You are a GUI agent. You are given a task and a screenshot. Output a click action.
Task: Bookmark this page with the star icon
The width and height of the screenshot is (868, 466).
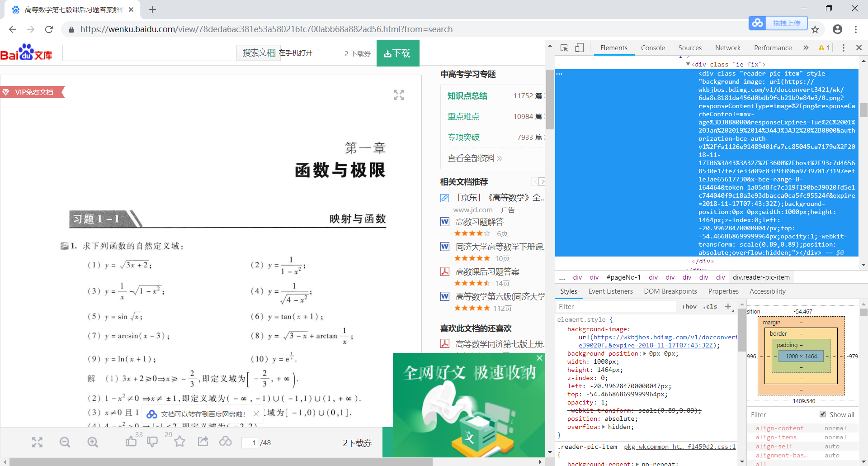(815, 29)
